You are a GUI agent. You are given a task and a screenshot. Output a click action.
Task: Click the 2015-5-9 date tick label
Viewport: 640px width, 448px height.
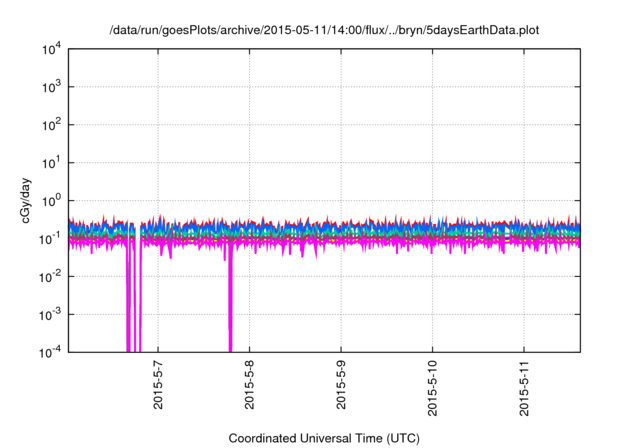tap(341, 385)
